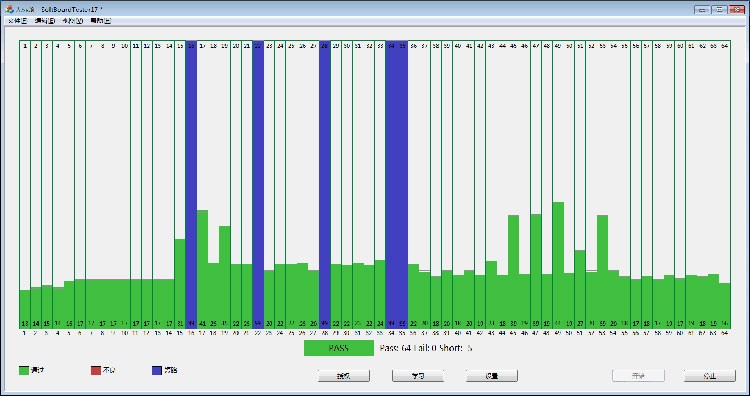Click the green bar for channel 51

click(580, 289)
